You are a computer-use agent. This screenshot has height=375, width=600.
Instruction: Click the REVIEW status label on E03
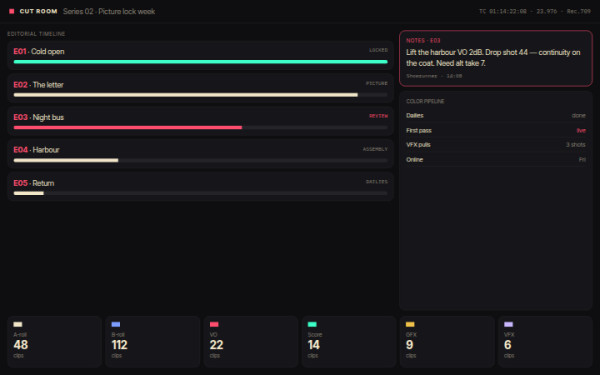(x=378, y=116)
